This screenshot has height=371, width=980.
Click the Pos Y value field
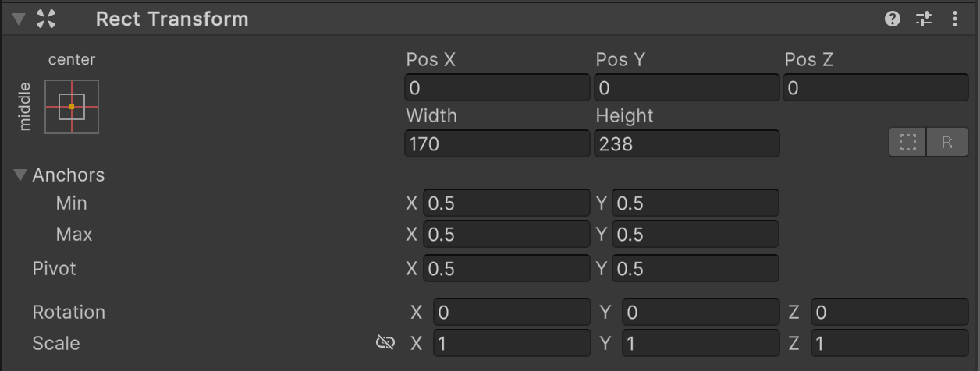pyautogui.click(x=687, y=88)
